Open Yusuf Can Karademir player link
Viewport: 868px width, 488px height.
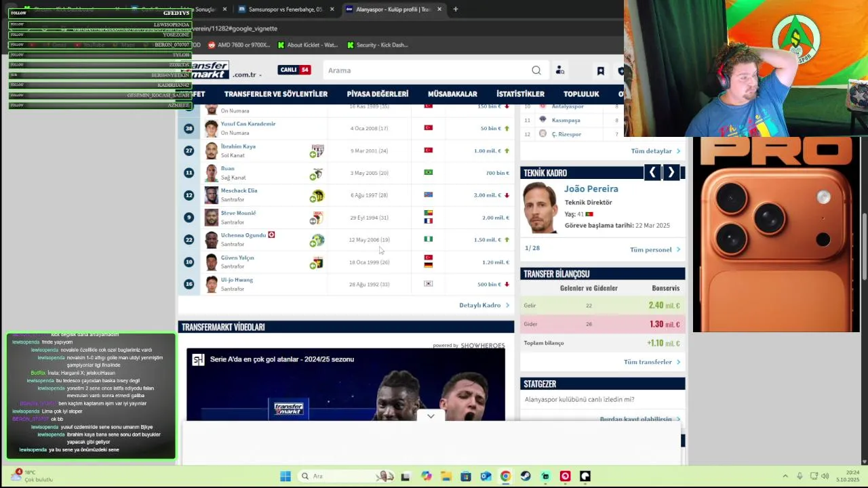click(248, 124)
